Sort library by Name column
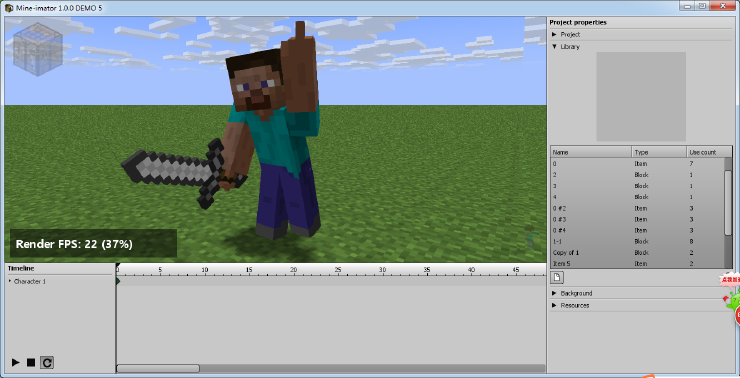The height and width of the screenshot is (378, 740). click(x=591, y=152)
